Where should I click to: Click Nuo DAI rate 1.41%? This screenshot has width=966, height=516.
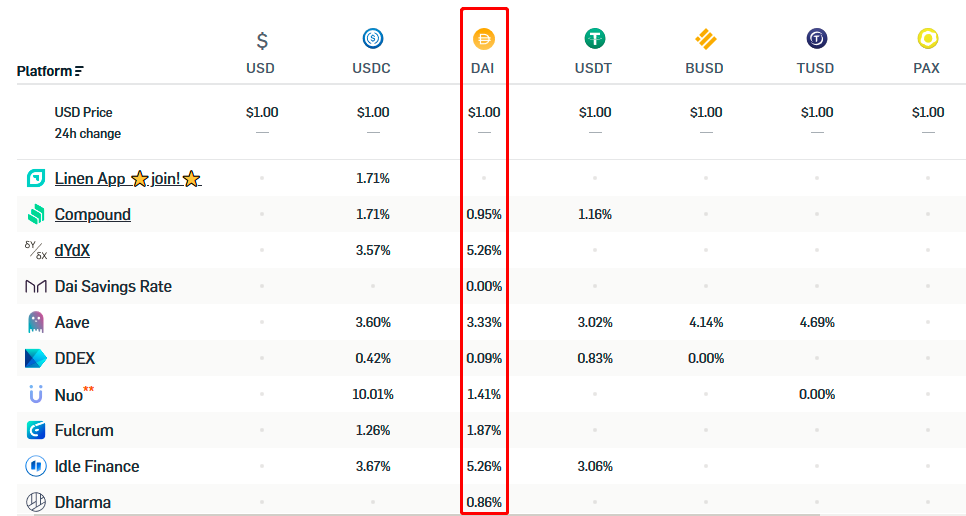click(484, 394)
